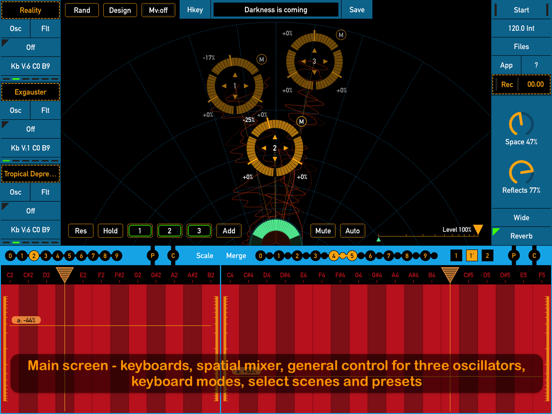This screenshot has width=552, height=414.
Task: Mute oscillator 3 via its M icon
Action: (x=341, y=35)
